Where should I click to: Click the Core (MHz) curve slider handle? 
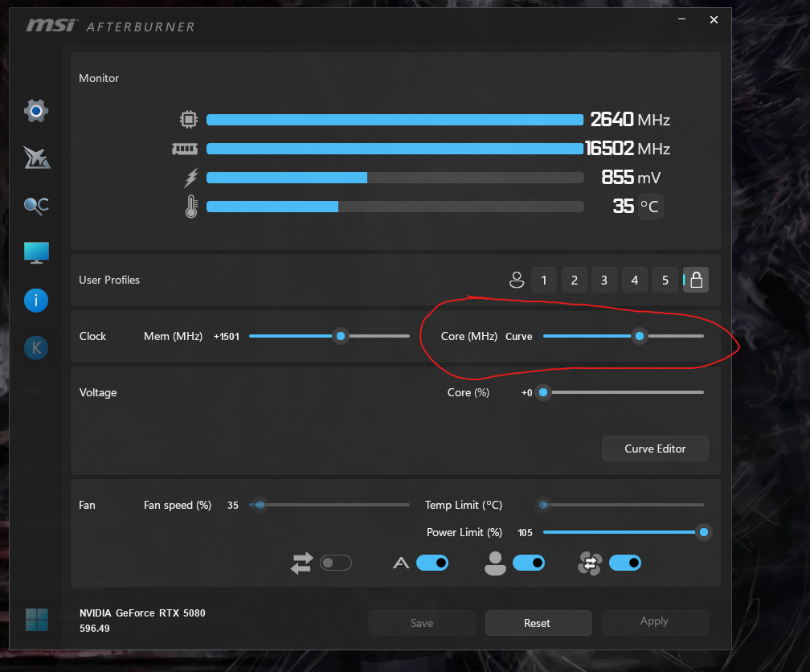[x=640, y=336]
